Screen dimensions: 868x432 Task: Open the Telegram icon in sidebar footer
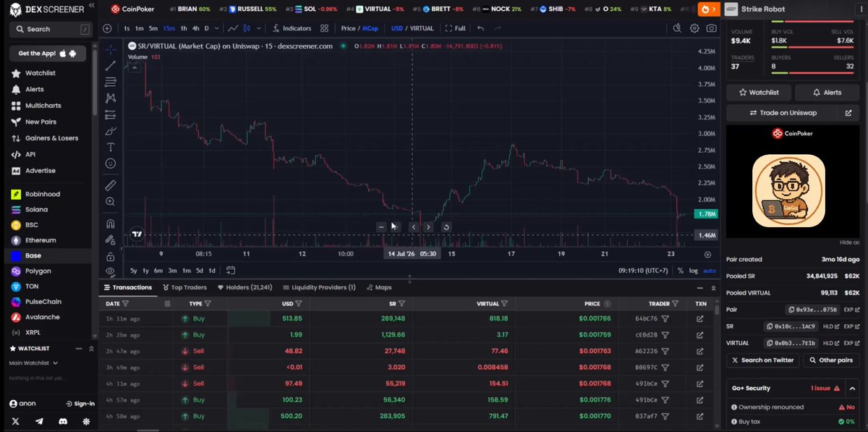(x=39, y=421)
